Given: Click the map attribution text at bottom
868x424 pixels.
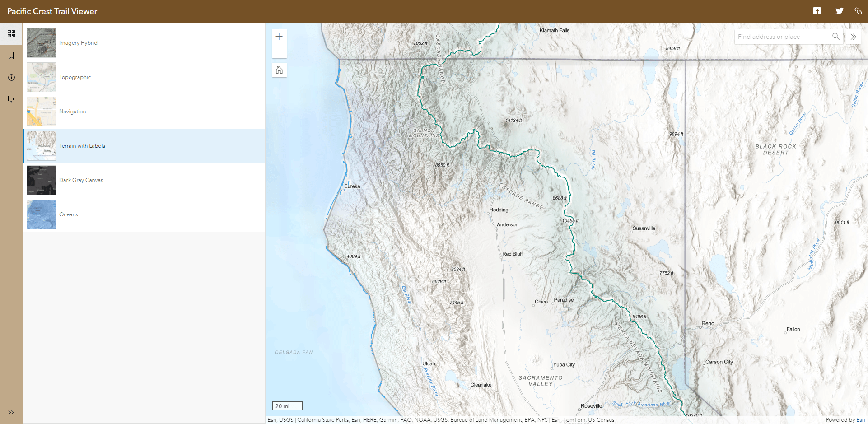Looking at the screenshot, I should coord(441,420).
